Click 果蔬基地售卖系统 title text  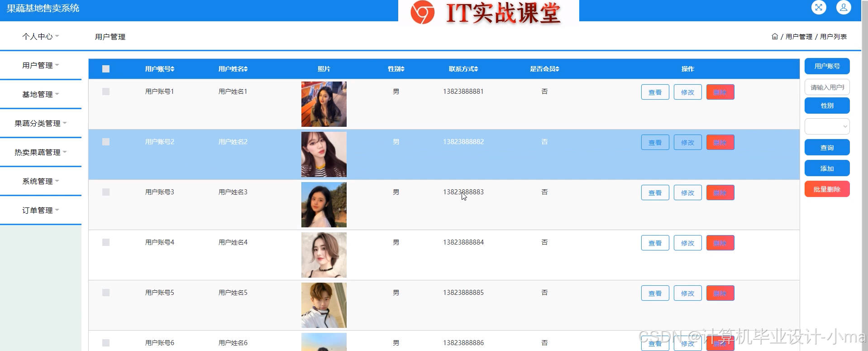(x=43, y=8)
